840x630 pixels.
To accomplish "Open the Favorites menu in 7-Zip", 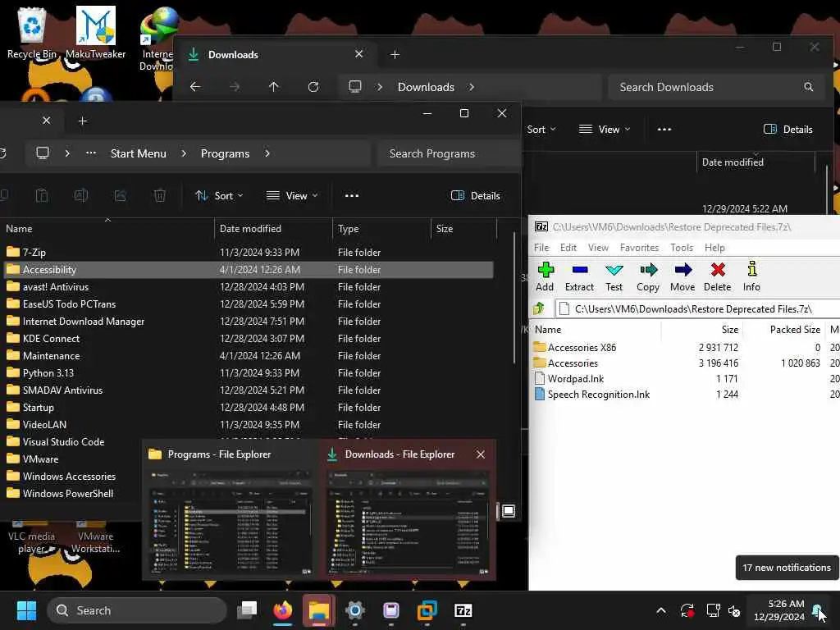I will 639,248.
